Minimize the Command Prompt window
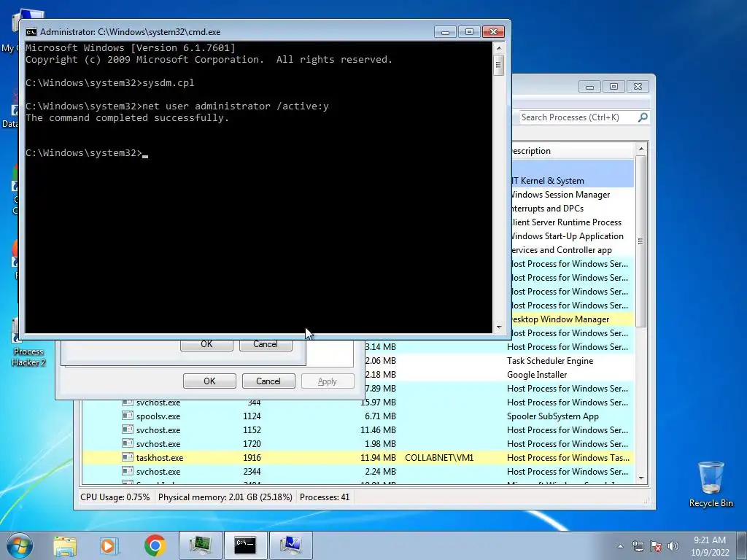The width and height of the screenshot is (747, 560). tap(445, 32)
